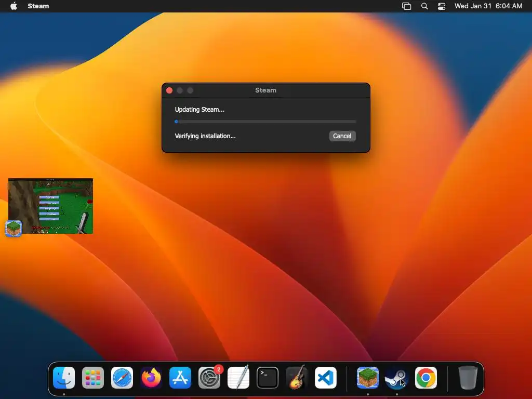This screenshot has height=399, width=532.
Task: Select the block game window thumbnail
Action: point(50,206)
